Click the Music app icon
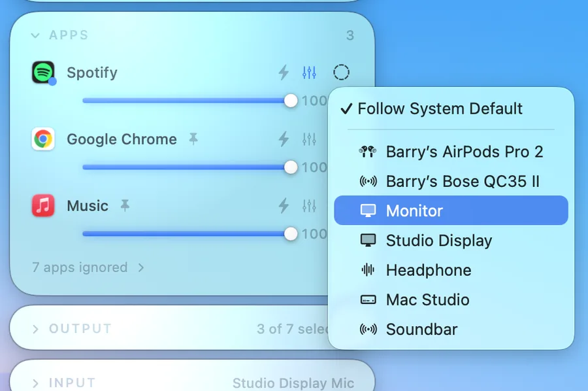 tap(44, 205)
